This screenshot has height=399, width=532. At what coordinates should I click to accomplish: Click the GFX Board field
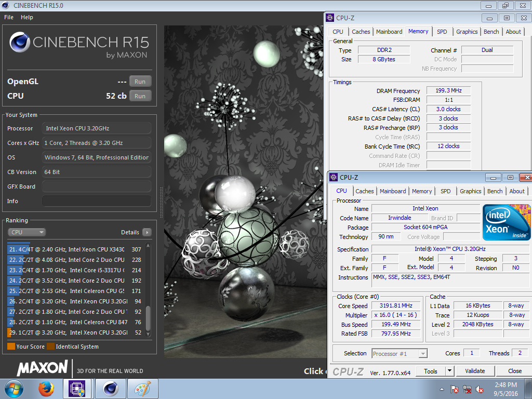97,187
